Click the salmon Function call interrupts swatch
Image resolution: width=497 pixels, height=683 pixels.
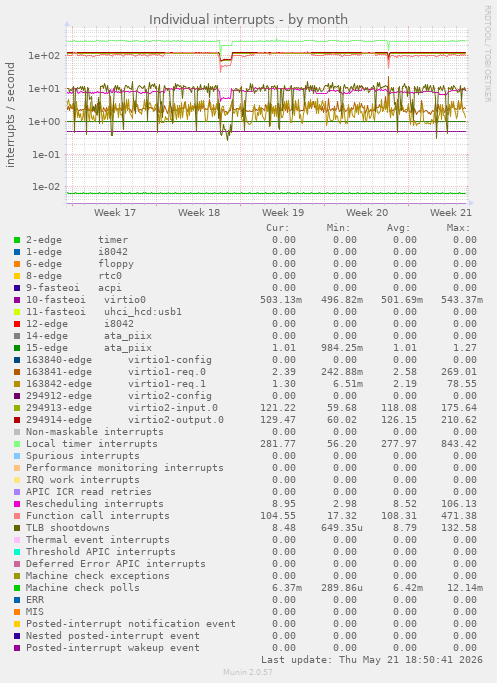(17, 516)
